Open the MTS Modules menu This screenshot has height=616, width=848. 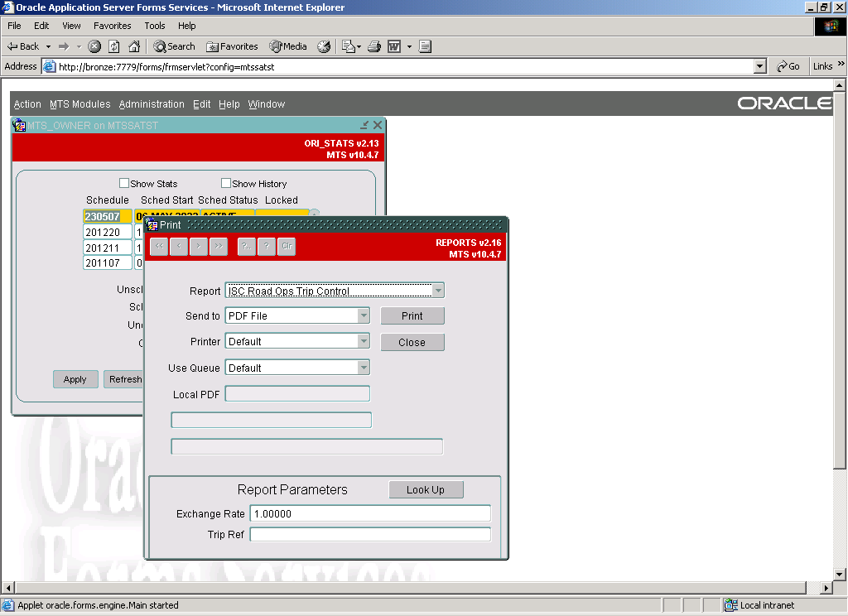tap(80, 104)
